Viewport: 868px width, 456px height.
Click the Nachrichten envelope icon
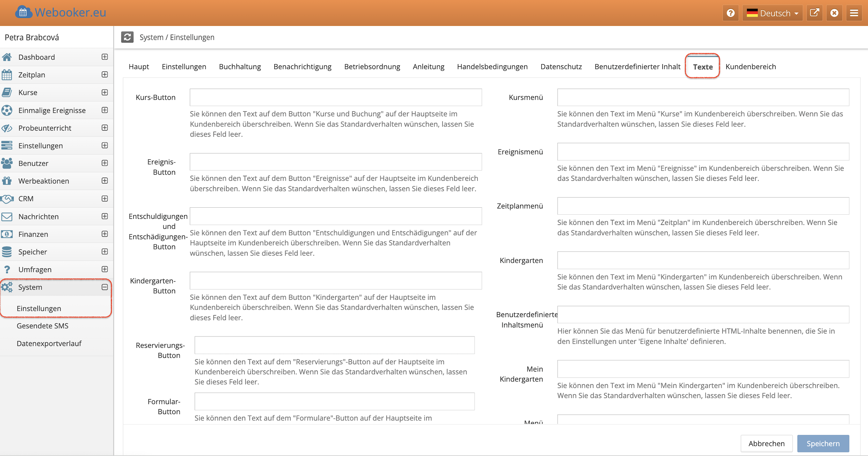[7, 216]
